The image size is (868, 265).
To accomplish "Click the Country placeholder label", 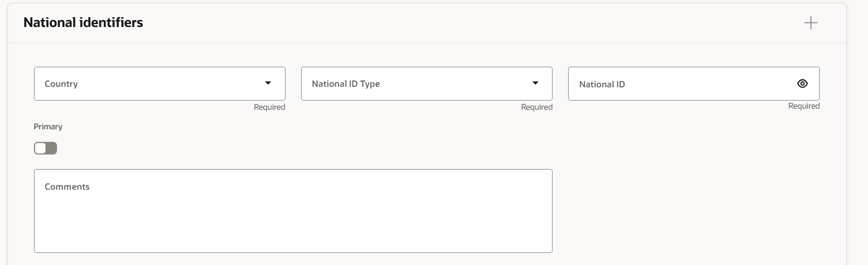I will tap(61, 84).
